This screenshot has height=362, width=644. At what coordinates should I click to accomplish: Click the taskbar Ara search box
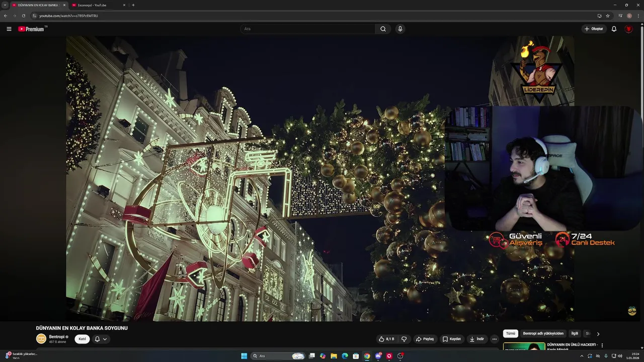pyautogui.click(x=278, y=356)
